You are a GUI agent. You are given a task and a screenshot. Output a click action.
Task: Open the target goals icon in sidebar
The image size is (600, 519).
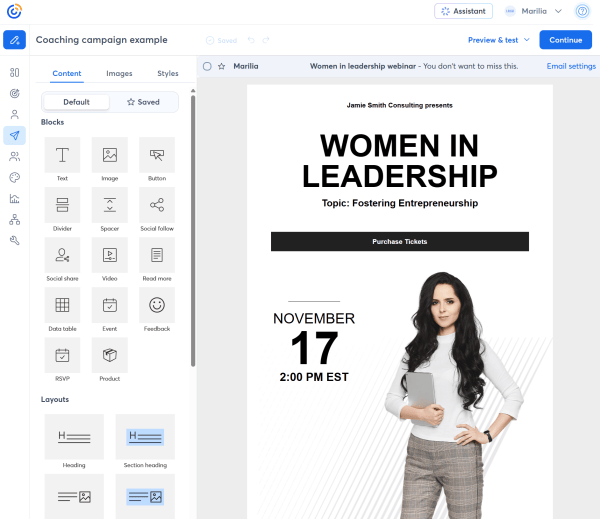tap(15, 93)
